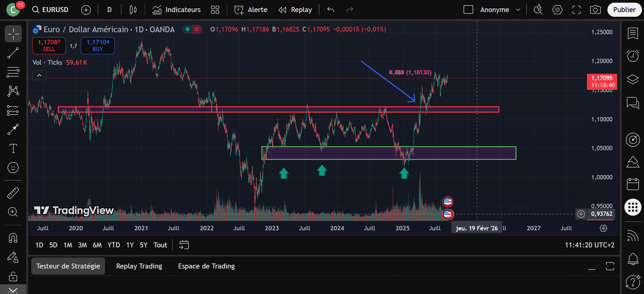Open the Alerts bell panel

633,259
